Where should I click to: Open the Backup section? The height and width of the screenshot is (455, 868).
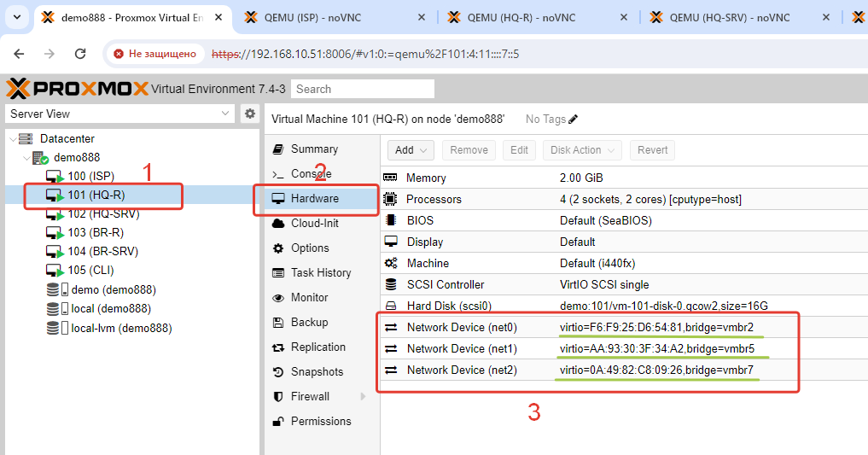coord(310,322)
